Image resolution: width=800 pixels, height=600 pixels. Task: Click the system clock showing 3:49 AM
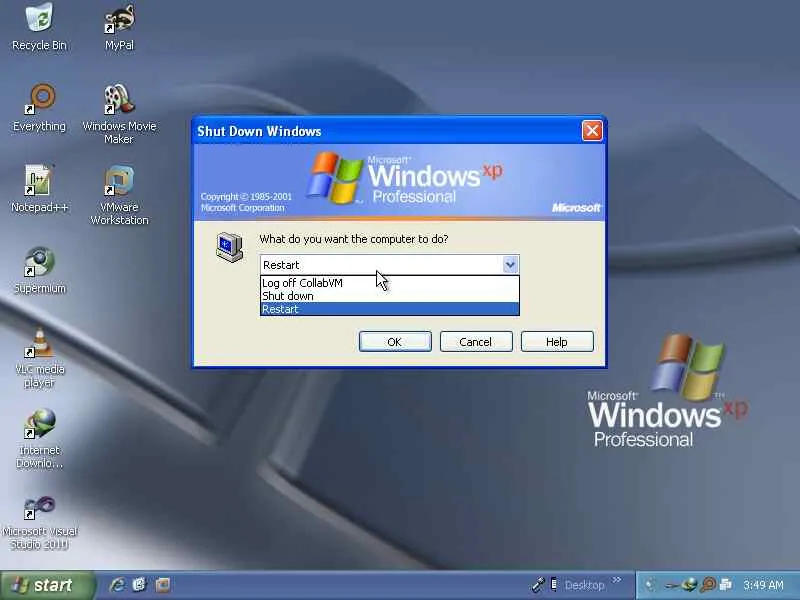tap(763, 585)
